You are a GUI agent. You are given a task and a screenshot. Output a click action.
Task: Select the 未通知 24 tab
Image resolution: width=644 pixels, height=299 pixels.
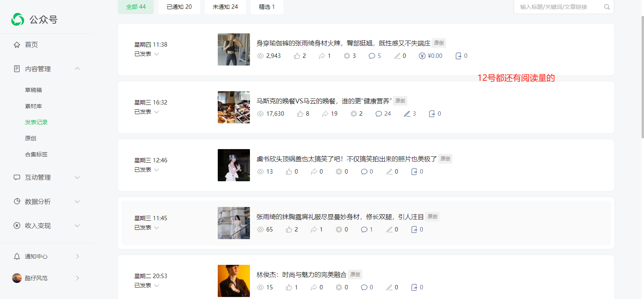click(x=225, y=7)
